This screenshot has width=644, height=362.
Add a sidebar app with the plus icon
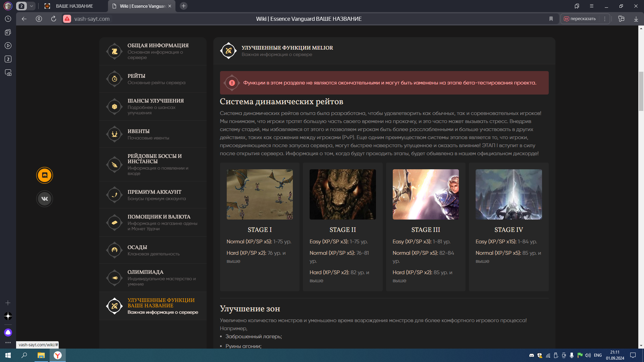(x=8, y=303)
